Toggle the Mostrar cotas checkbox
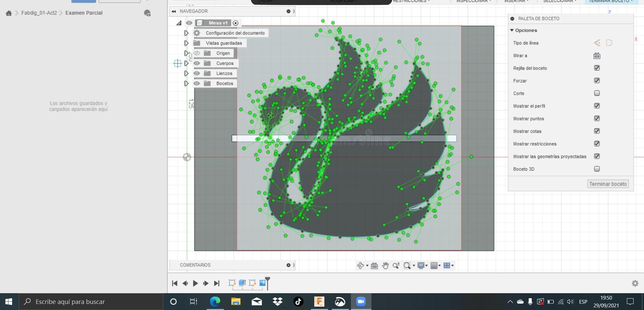Screen dimensions: 644x310 [597, 131]
